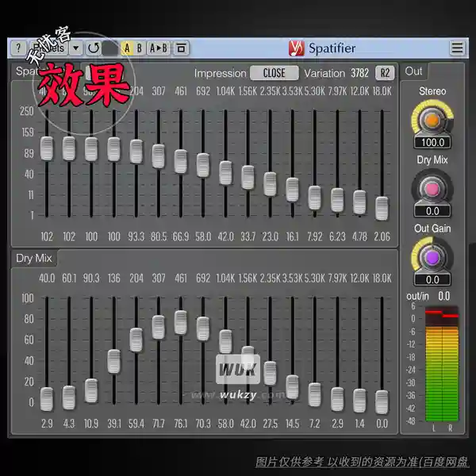Click the R2 variation button
This screenshot has height=476, width=476.
[385, 73]
